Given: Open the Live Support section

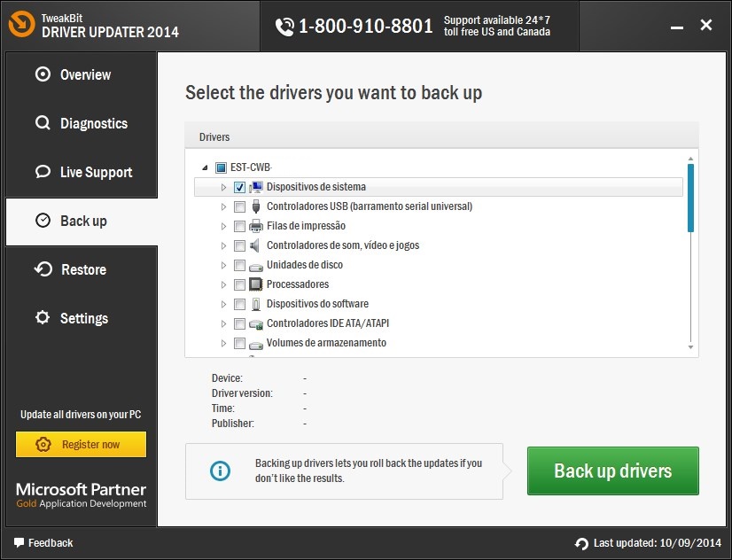Looking at the screenshot, I should pos(82,172).
